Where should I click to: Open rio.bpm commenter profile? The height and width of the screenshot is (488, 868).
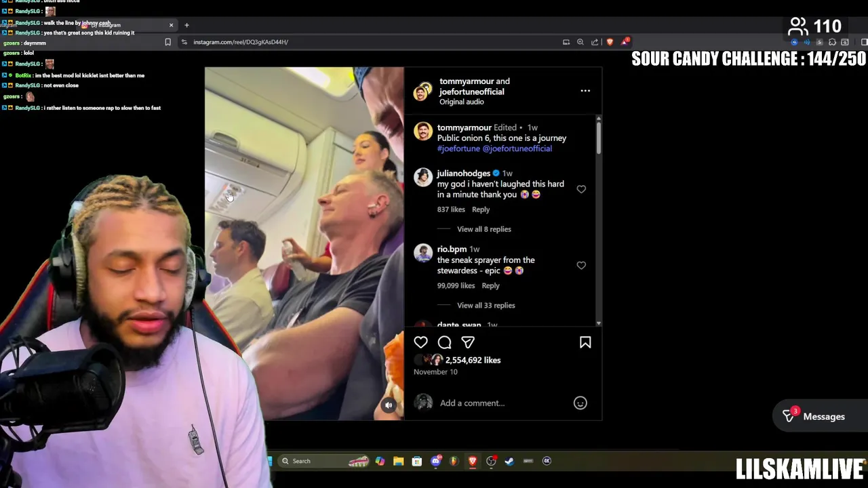click(x=452, y=249)
